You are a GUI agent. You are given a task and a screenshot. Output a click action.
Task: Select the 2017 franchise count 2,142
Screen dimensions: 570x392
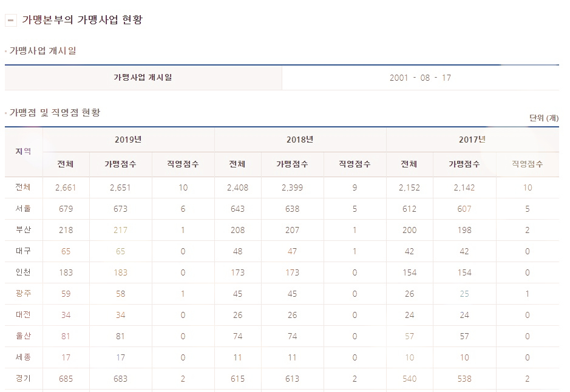pyautogui.click(x=464, y=188)
